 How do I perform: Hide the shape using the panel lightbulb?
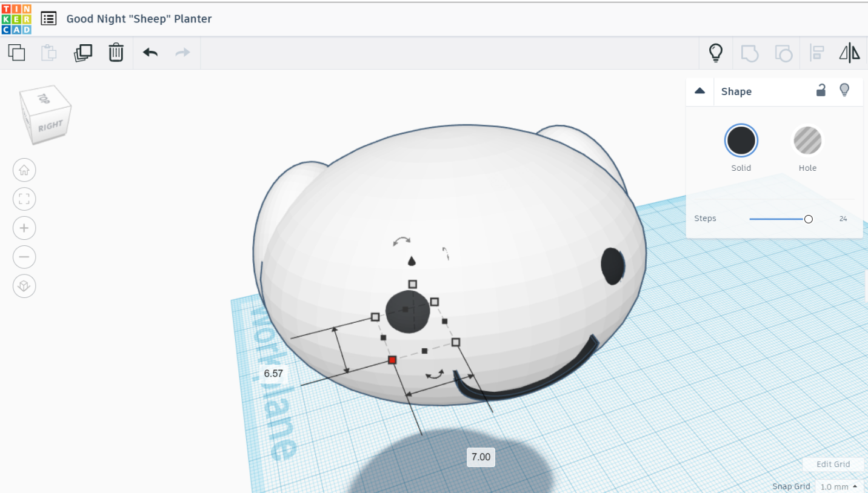[844, 90]
